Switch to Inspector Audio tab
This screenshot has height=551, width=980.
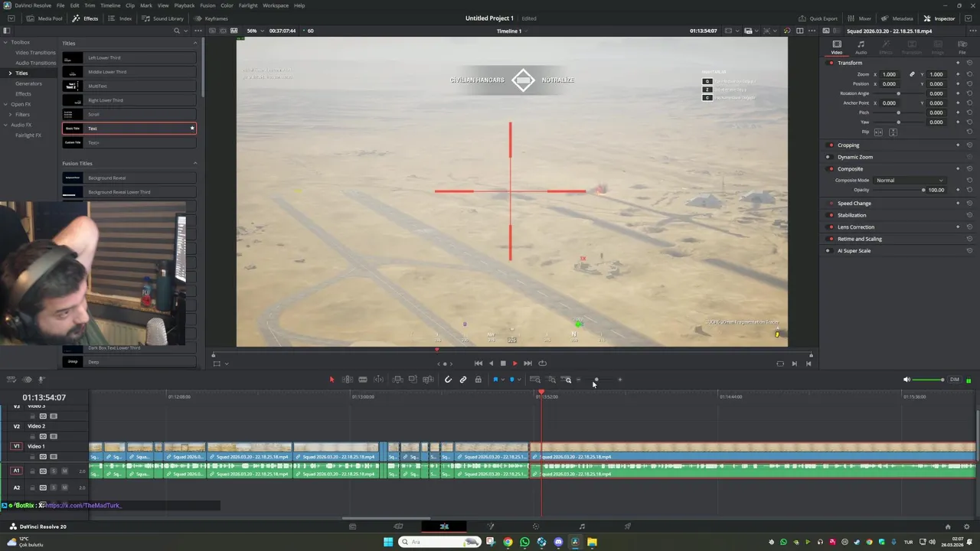(x=861, y=47)
